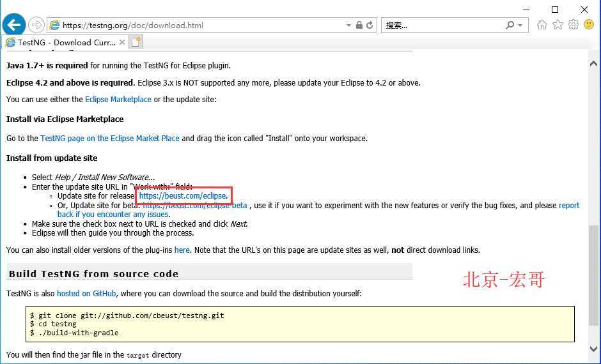Click the 'Install from update site' heading

(52, 158)
